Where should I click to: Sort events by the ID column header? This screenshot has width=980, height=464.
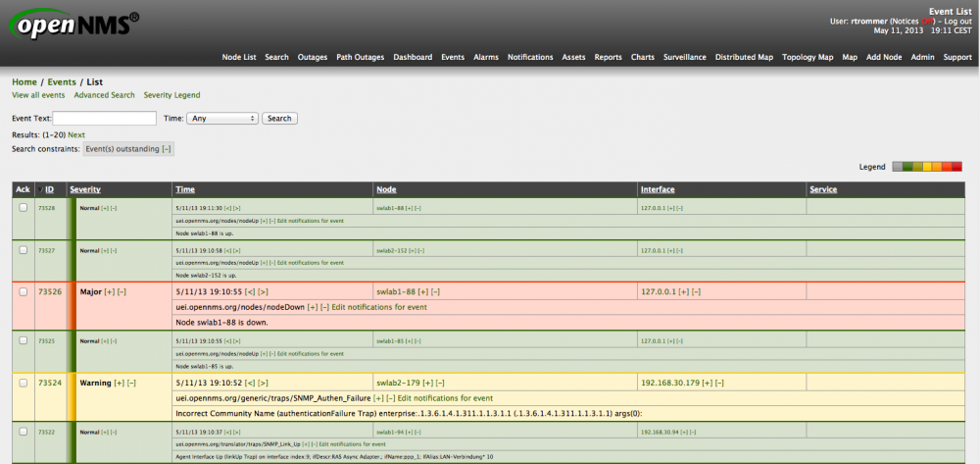[x=49, y=189]
